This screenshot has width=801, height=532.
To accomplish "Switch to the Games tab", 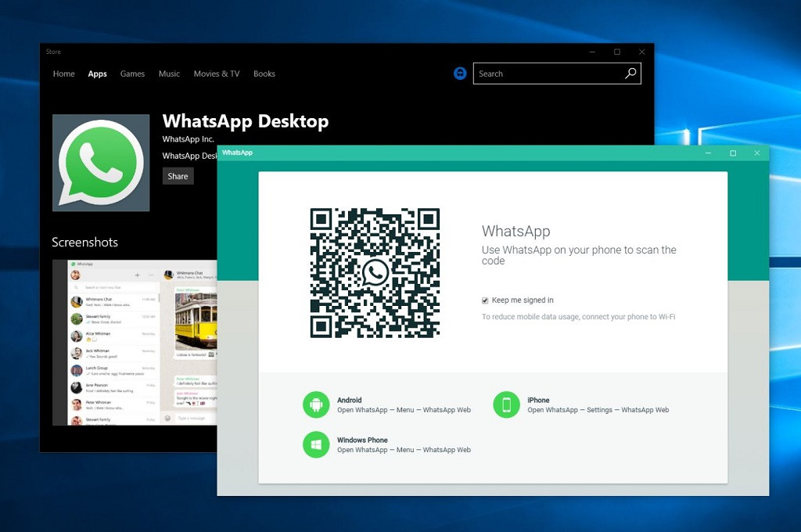I will click(x=132, y=74).
